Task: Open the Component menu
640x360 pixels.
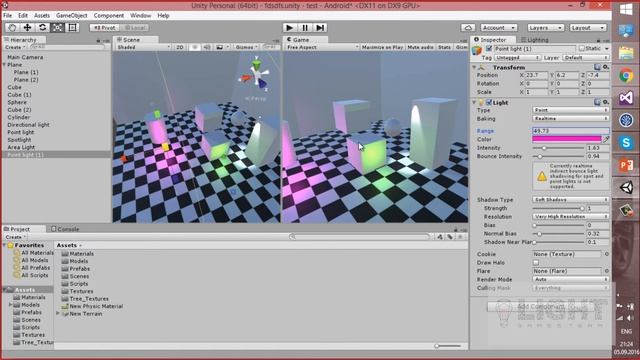Action: point(109,16)
